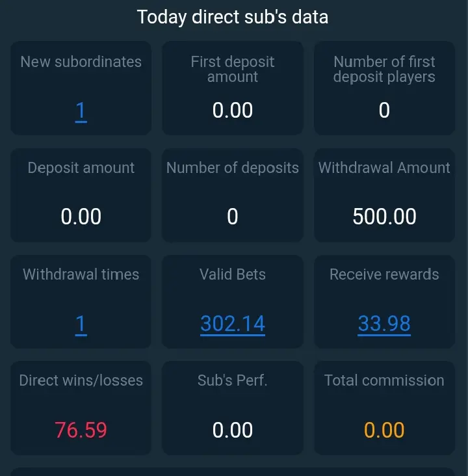Click the Today direct sub's data heading
Screen dimensions: 468x476
(233, 17)
